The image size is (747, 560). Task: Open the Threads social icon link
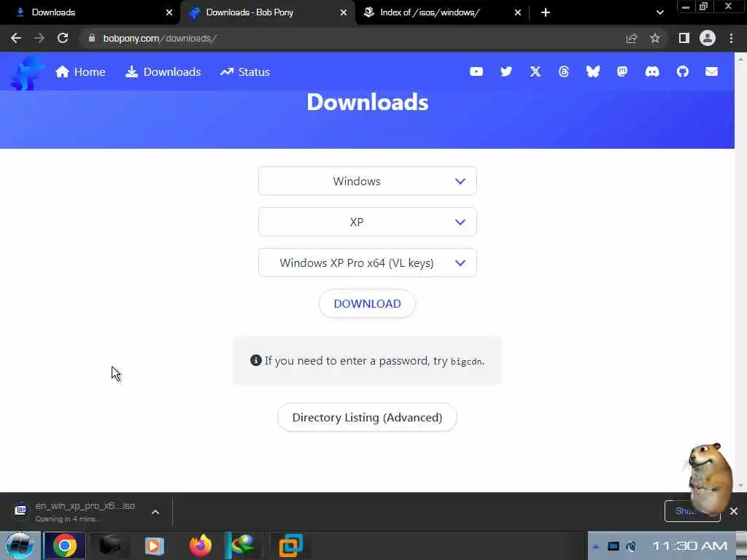tap(564, 71)
